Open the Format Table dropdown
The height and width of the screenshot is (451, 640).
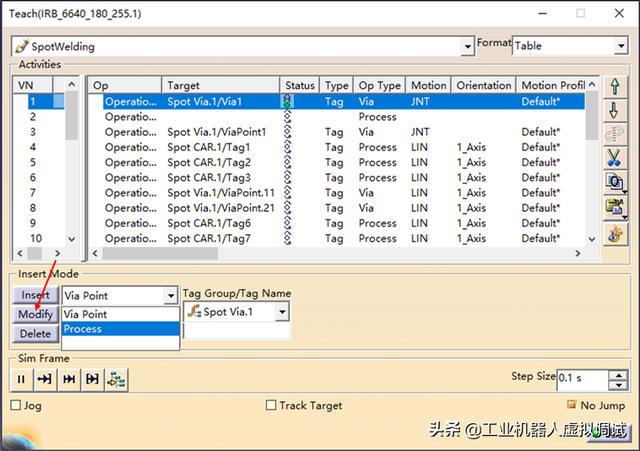coord(620,46)
